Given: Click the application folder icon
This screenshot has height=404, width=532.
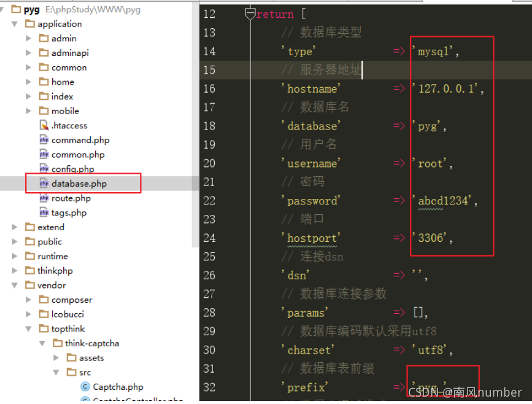Looking at the screenshot, I should [x=30, y=24].
